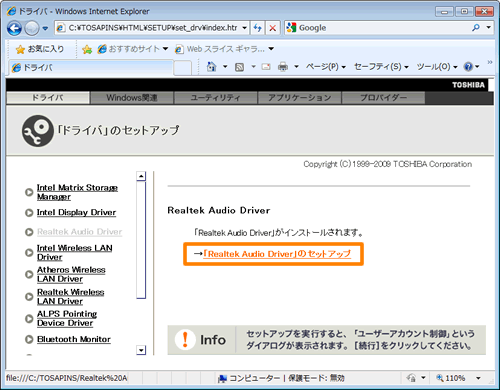Click the driver list scroll down arrow
Viewport: 500px width, 390px height.
141,350
